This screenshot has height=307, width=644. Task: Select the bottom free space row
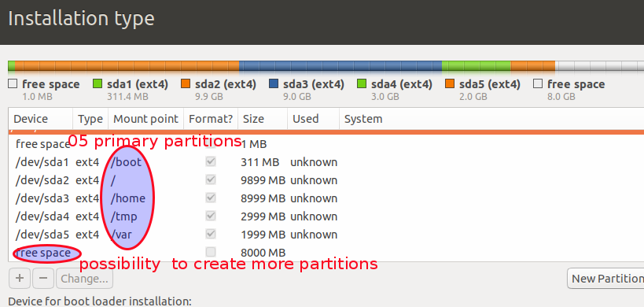click(326, 253)
